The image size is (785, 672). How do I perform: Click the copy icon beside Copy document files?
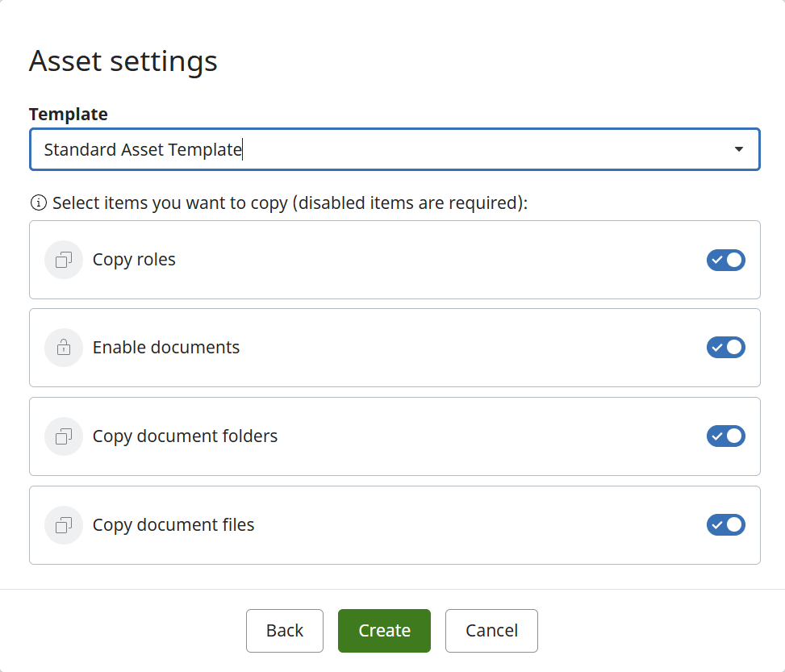click(x=64, y=525)
